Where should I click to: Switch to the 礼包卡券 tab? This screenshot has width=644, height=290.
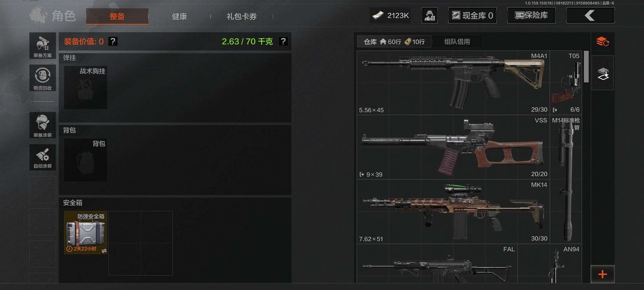[x=241, y=17]
